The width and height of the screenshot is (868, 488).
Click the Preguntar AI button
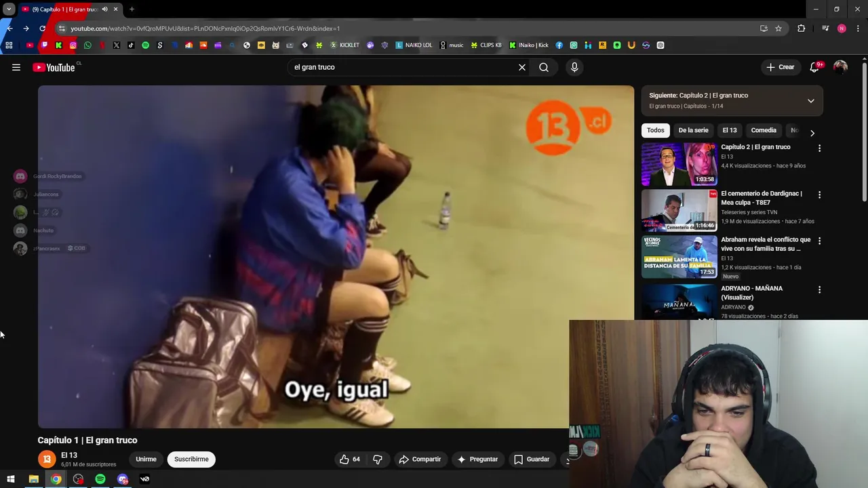click(477, 460)
